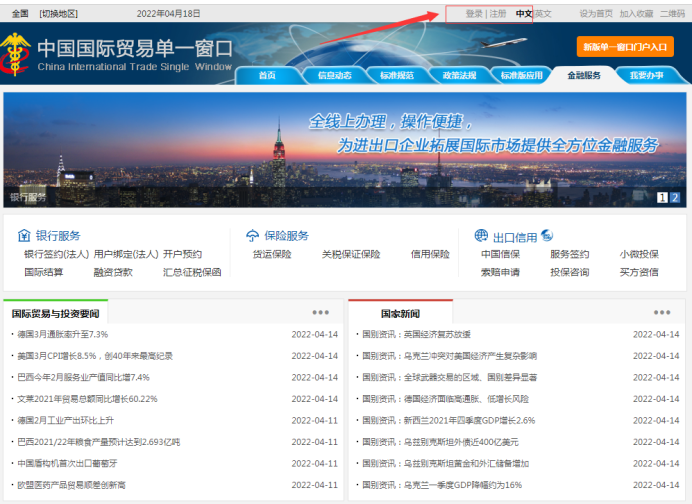Image resolution: width=692 pixels, height=504 pixels.
Task: Open more 国家新闻 via the three dots
Action: (662, 312)
